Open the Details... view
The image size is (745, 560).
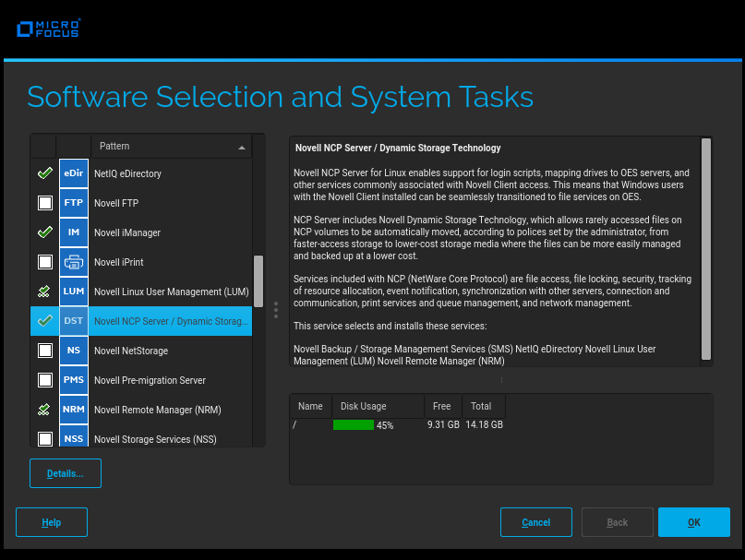(66, 473)
